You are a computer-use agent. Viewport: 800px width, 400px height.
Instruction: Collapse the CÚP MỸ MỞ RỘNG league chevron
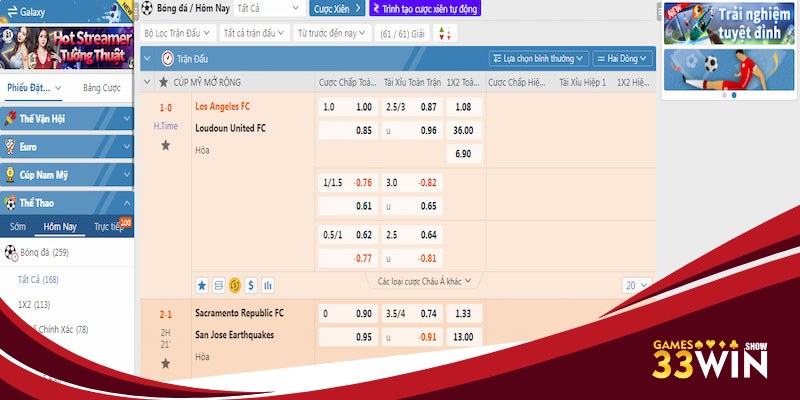[147, 82]
